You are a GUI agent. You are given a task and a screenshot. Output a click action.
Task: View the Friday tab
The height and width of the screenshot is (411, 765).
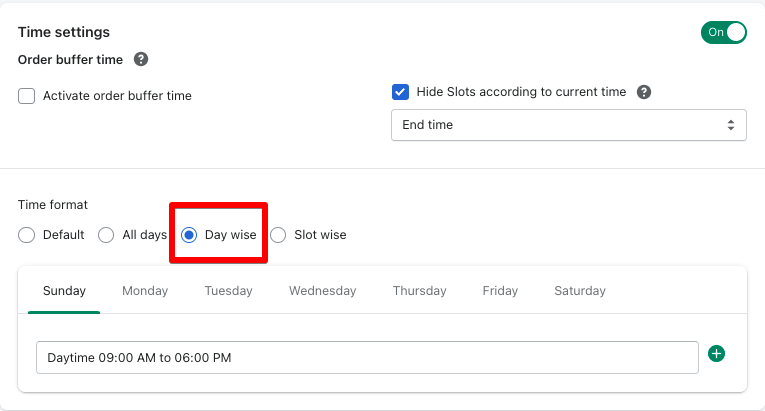coord(500,291)
